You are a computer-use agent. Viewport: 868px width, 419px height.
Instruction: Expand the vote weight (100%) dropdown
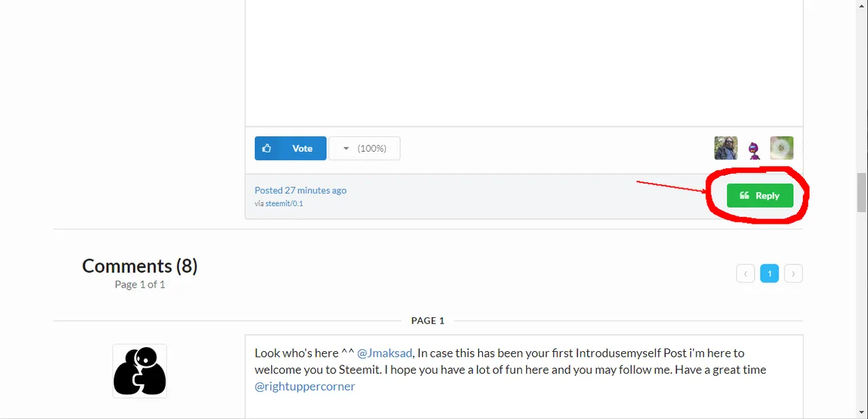[365, 148]
